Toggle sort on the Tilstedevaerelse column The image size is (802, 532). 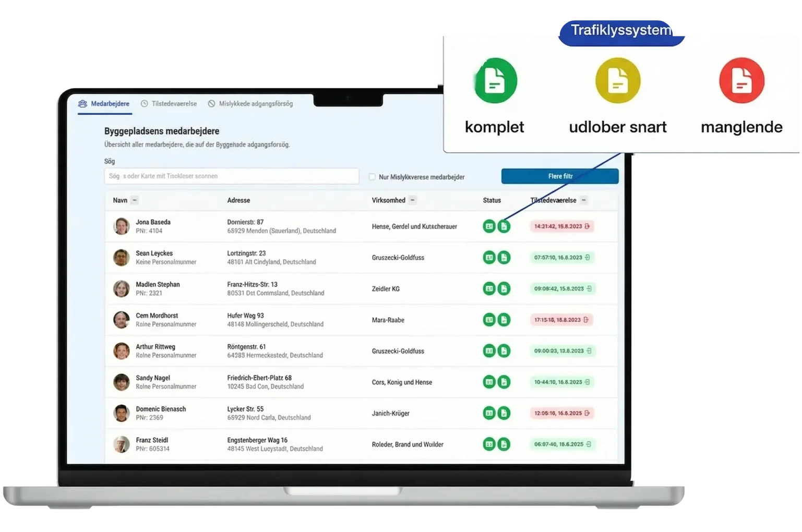click(x=584, y=200)
